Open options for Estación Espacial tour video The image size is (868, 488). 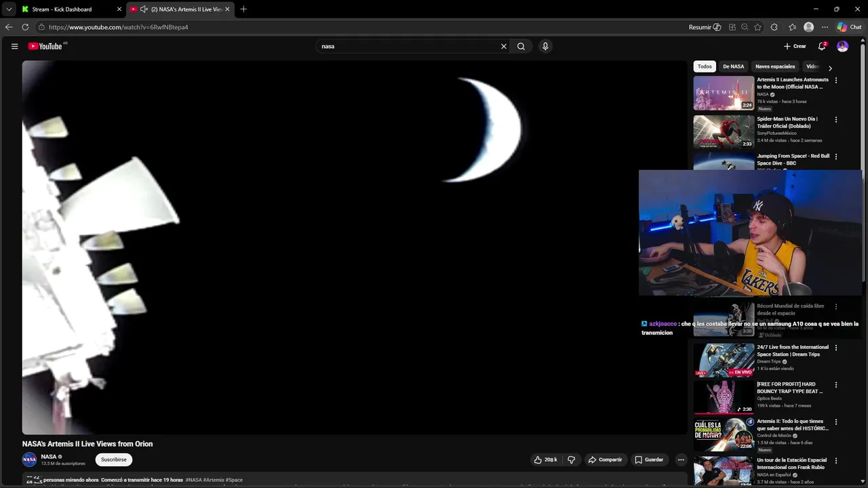tap(835, 460)
